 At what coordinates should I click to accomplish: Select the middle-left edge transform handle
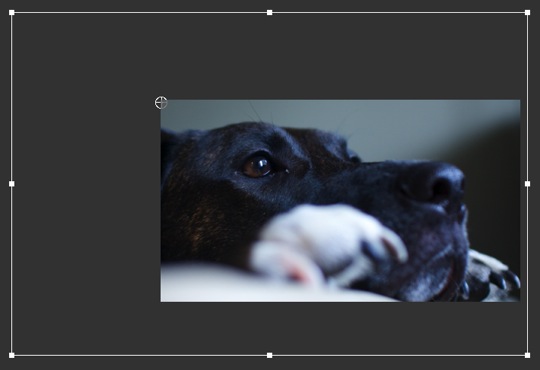(12, 184)
